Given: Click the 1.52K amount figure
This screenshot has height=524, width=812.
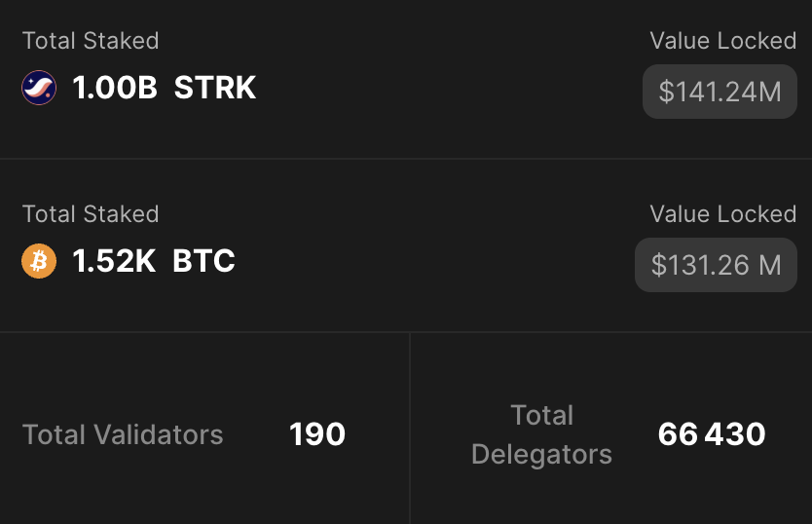Looking at the screenshot, I should (x=114, y=262).
